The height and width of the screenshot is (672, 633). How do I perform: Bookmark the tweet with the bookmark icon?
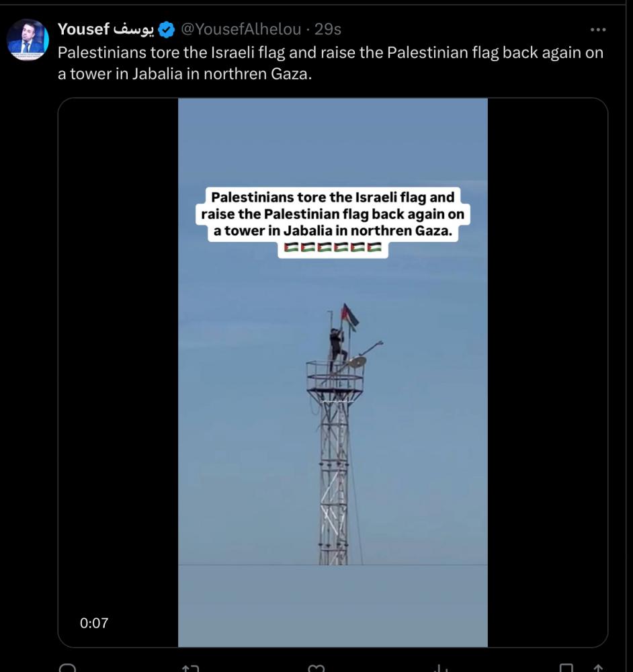point(566,668)
